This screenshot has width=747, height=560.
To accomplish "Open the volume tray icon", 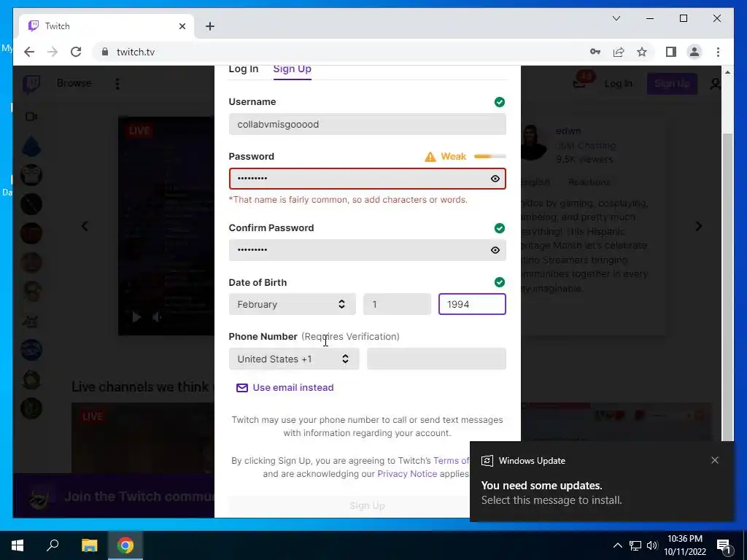I will [x=652, y=545].
